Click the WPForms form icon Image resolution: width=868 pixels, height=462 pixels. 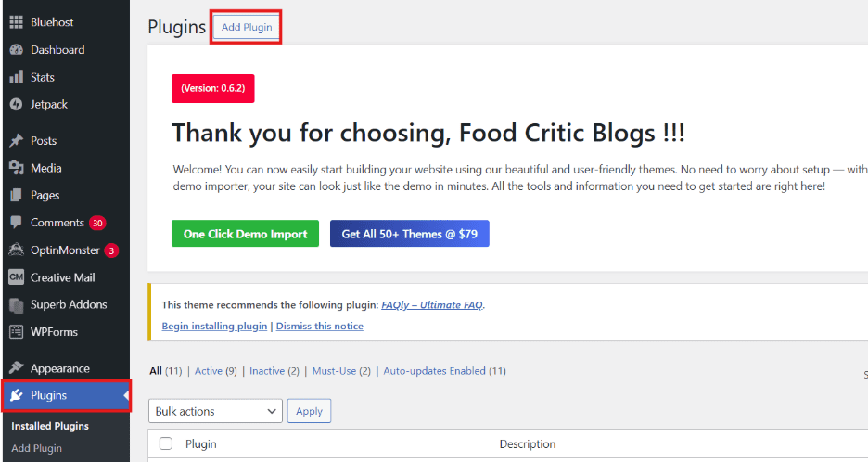pyautogui.click(x=16, y=332)
